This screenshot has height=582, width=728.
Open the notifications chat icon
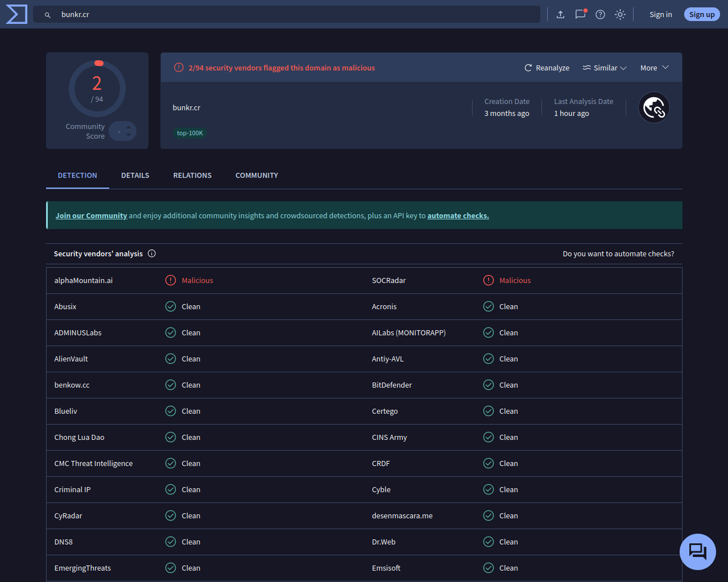pos(580,14)
